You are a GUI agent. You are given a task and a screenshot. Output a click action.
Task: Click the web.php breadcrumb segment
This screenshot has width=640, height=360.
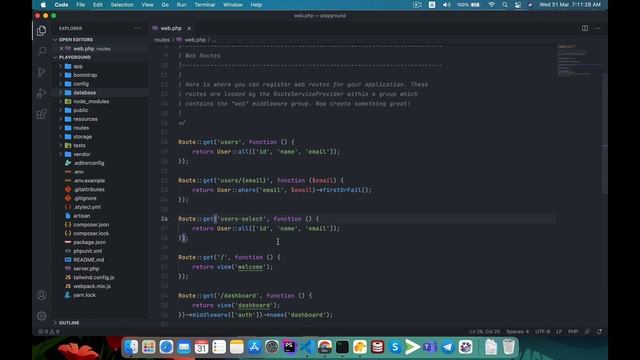tap(195, 40)
